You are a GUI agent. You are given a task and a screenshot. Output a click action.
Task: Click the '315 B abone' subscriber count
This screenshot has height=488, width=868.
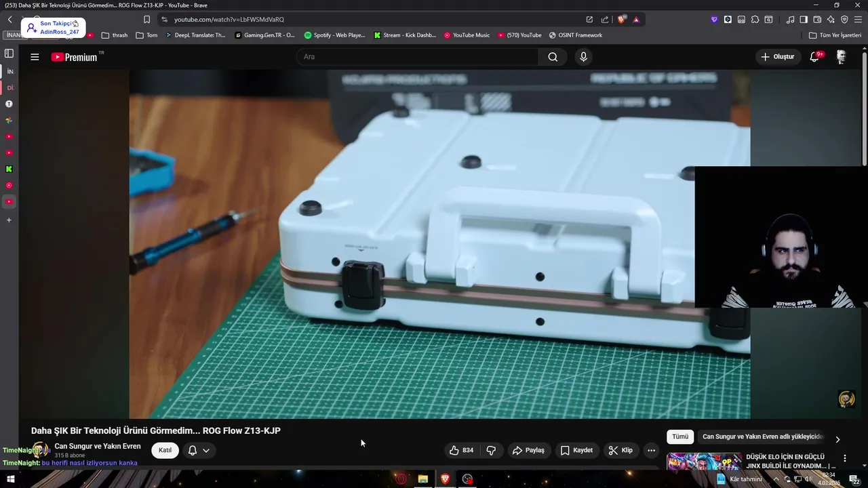click(70, 455)
